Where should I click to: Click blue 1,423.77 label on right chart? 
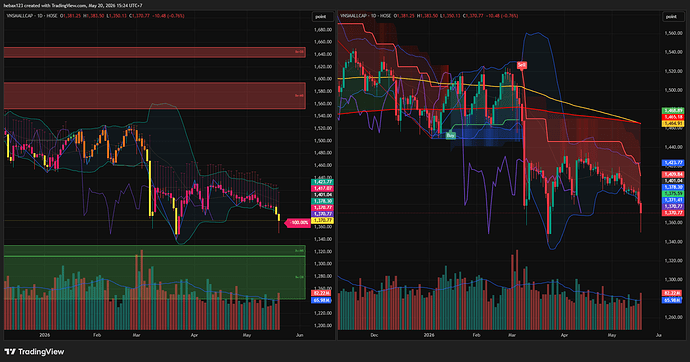tap(673, 163)
